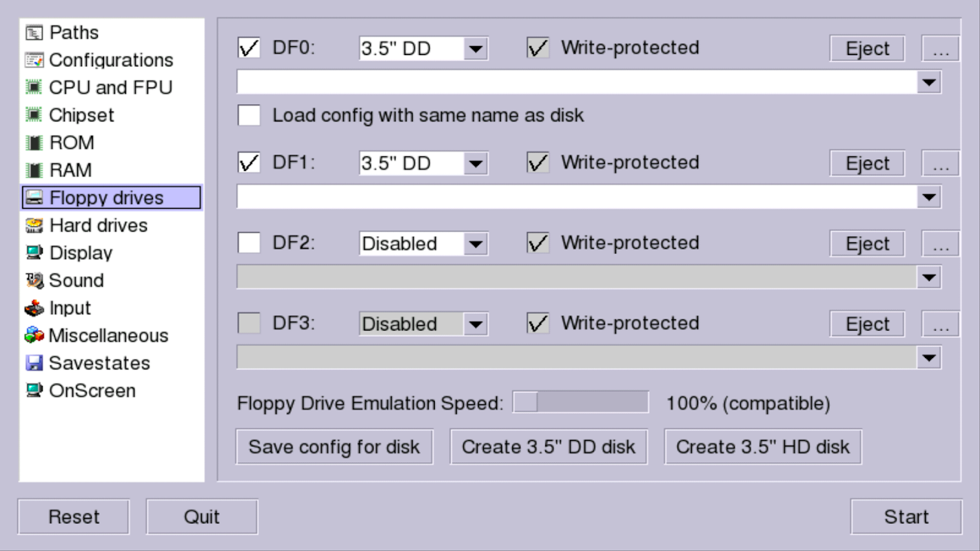
Task: Open Paths panel via its icon
Action: (x=34, y=32)
